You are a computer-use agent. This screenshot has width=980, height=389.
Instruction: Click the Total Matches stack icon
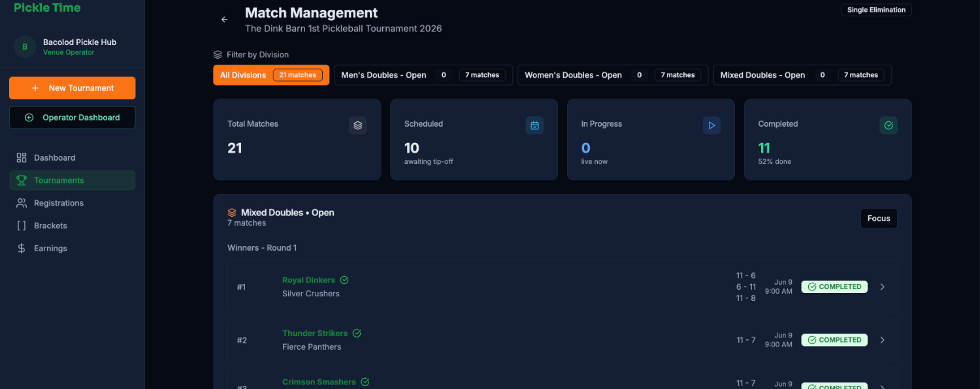tap(357, 125)
